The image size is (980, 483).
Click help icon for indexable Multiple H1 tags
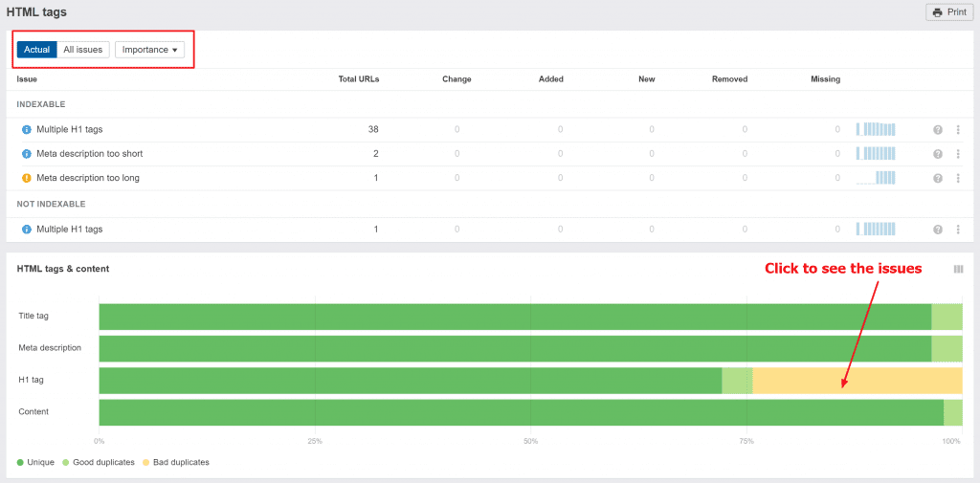(938, 129)
